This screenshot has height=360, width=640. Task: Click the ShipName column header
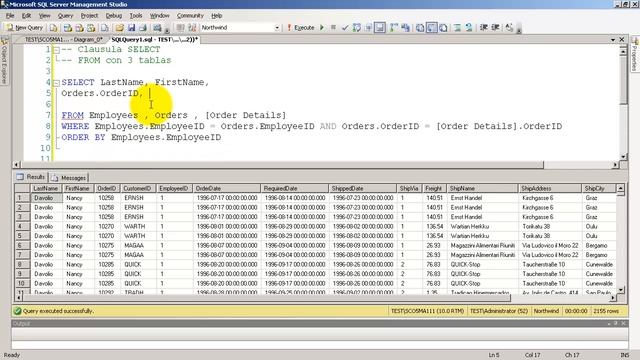coord(482,188)
